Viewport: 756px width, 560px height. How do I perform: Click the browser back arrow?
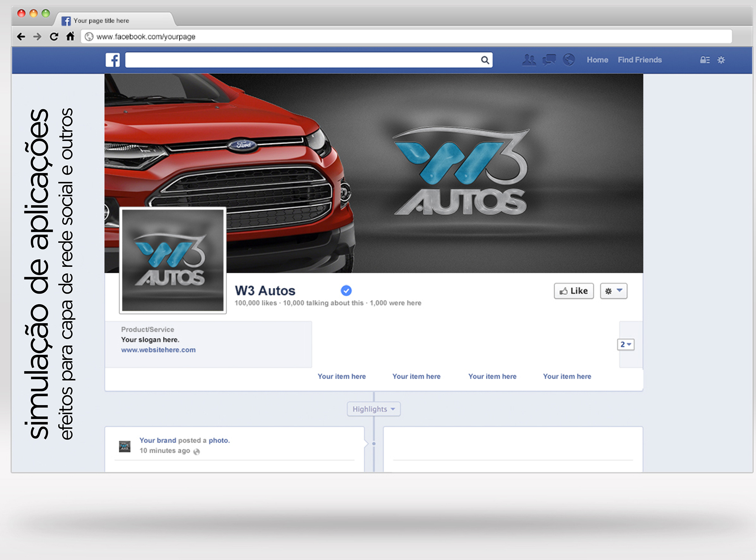click(21, 37)
